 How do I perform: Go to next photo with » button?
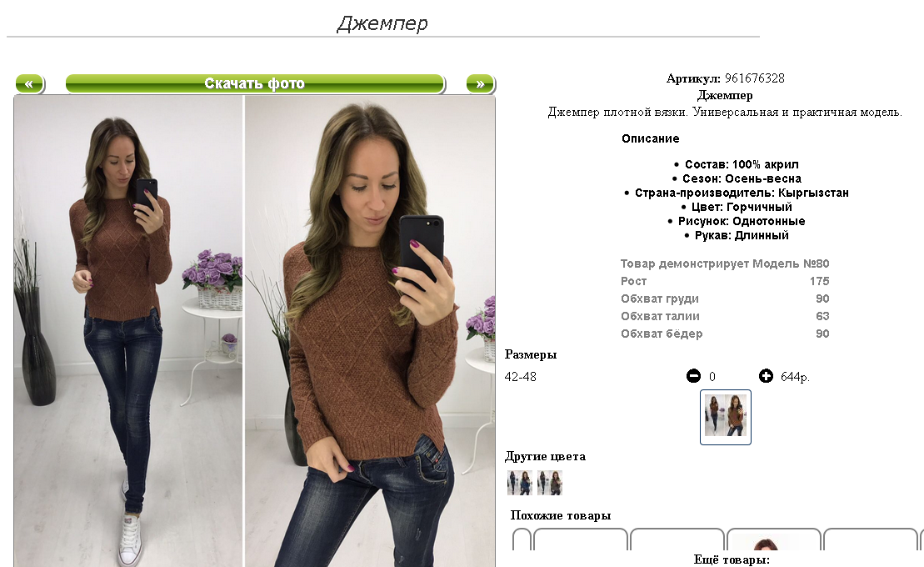[x=480, y=83]
